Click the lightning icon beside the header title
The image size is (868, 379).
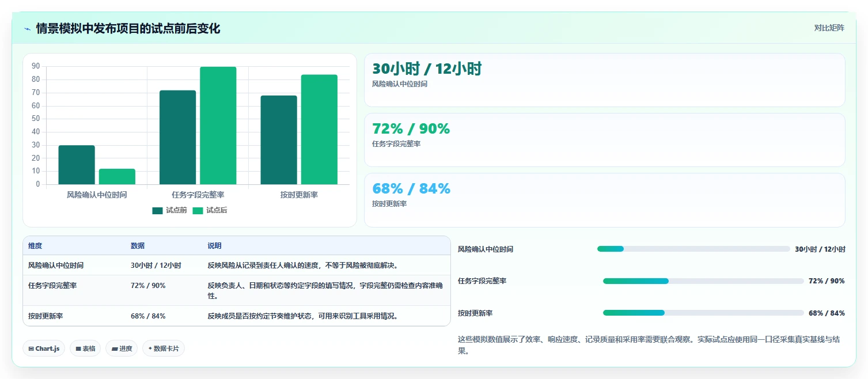[x=28, y=29]
